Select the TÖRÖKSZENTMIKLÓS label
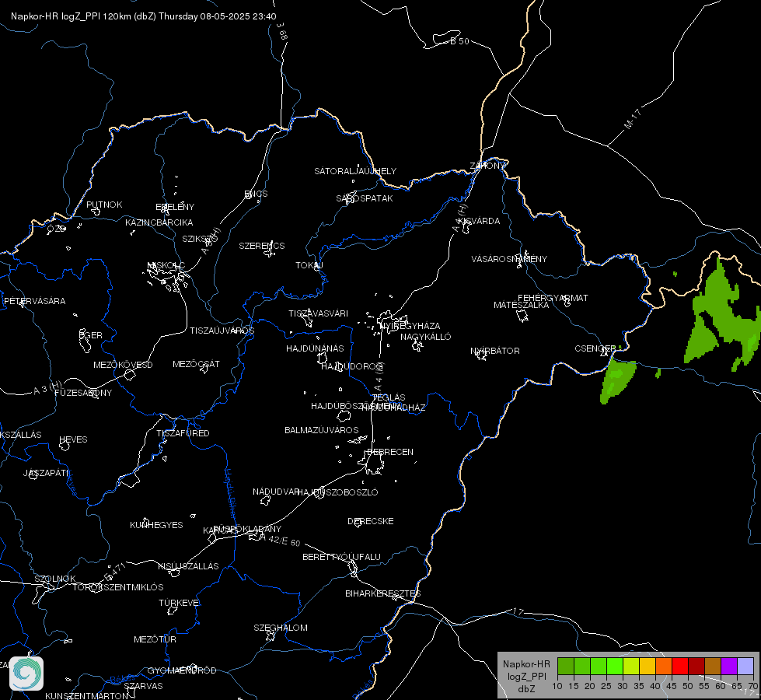This screenshot has height=700, width=761. pyautogui.click(x=118, y=587)
